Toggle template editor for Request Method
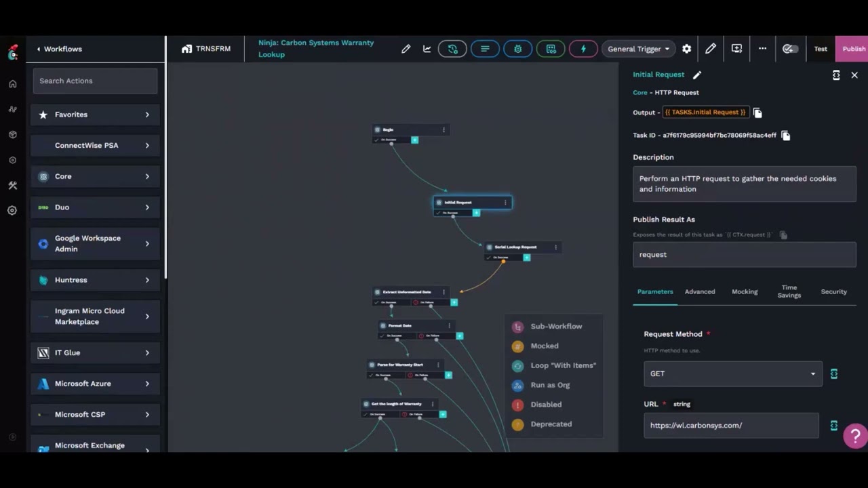868x488 pixels. coord(834,373)
